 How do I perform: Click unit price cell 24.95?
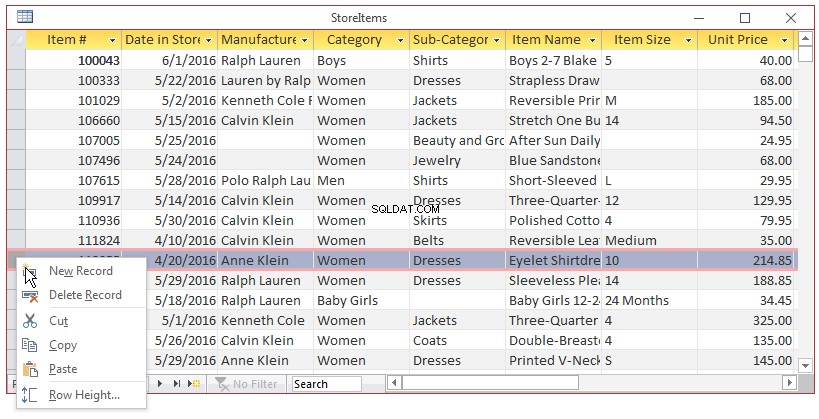click(745, 141)
